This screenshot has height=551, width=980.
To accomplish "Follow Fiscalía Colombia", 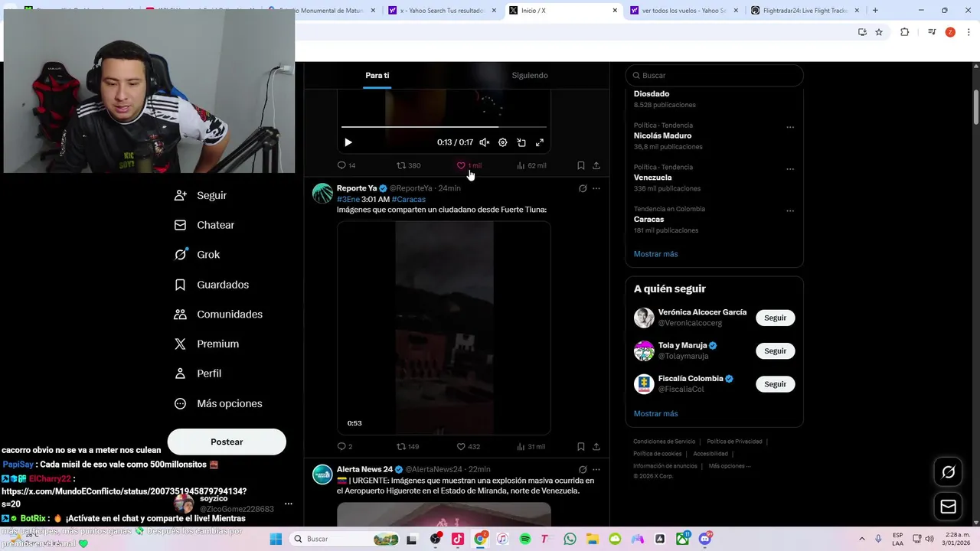I will 775,384.
